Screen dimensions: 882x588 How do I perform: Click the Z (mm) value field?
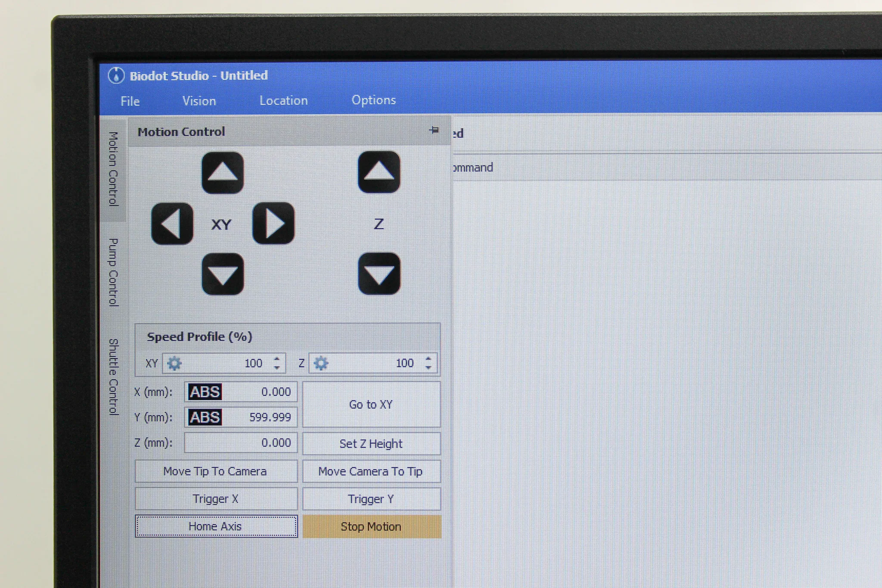pos(241,443)
